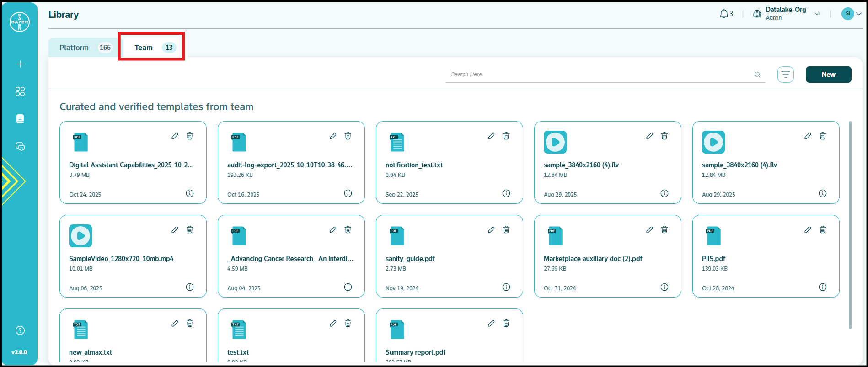Show info for PIIS.pdf
The image size is (868, 367).
coord(822,287)
